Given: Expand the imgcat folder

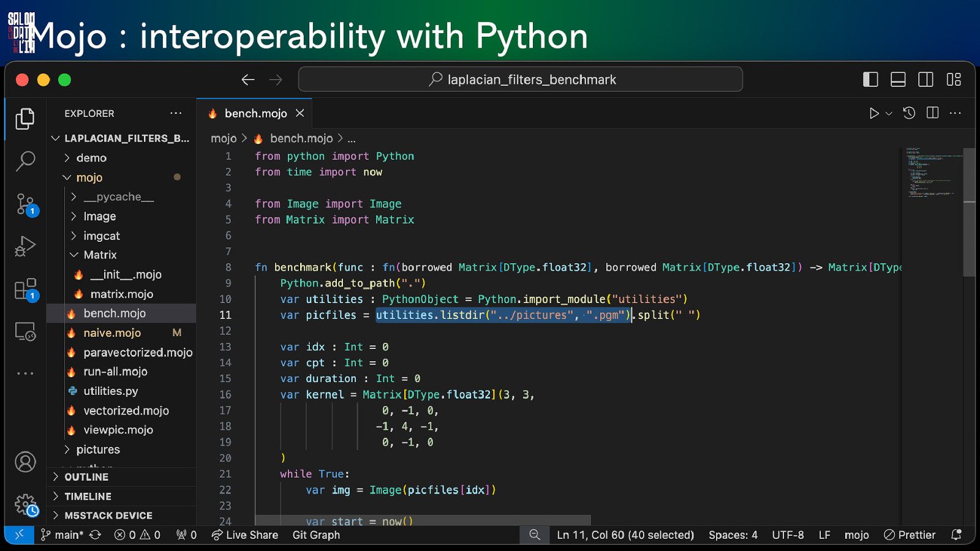Looking at the screenshot, I should tap(121, 236).
